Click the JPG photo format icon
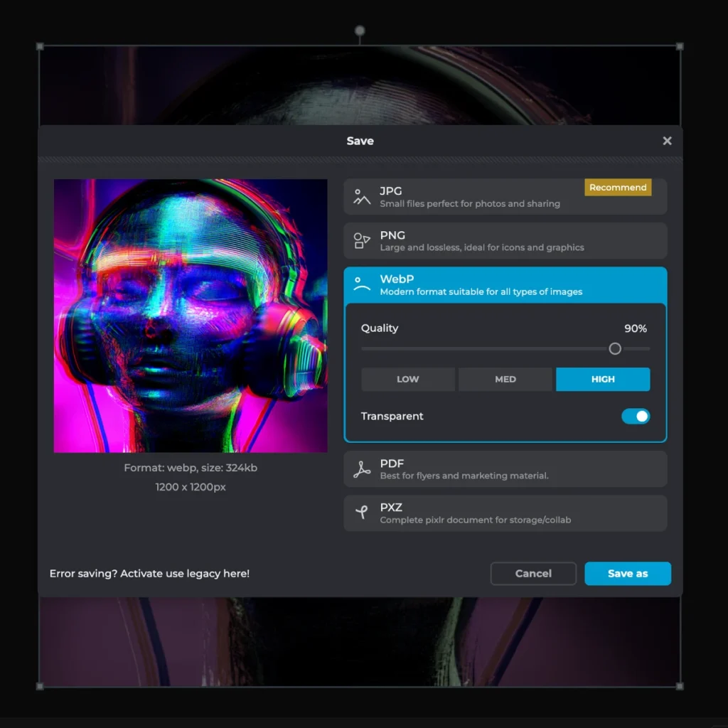The height and width of the screenshot is (728, 728). 362,197
